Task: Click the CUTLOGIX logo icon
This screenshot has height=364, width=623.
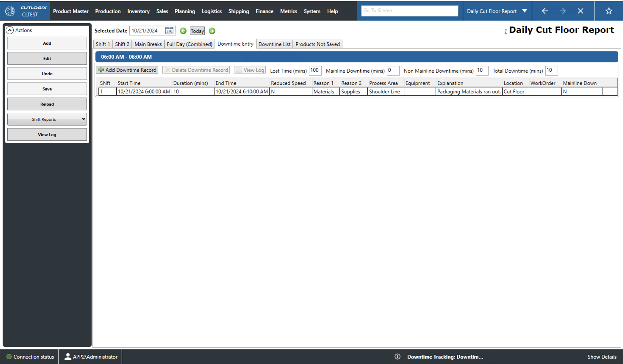Action: 10,11
